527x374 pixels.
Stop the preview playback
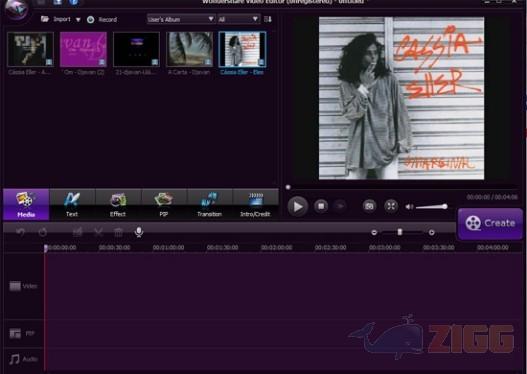tap(321, 206)
